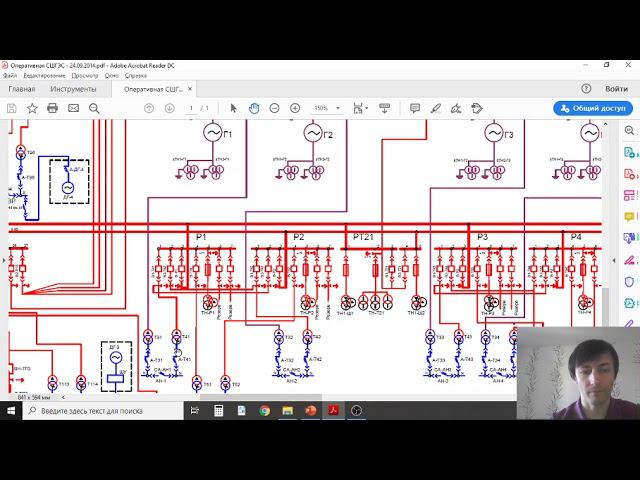Click generator Г2 symbol in diagram
Image resolution: width=640 pixels, height=480 pixels.
click(313, 133)
